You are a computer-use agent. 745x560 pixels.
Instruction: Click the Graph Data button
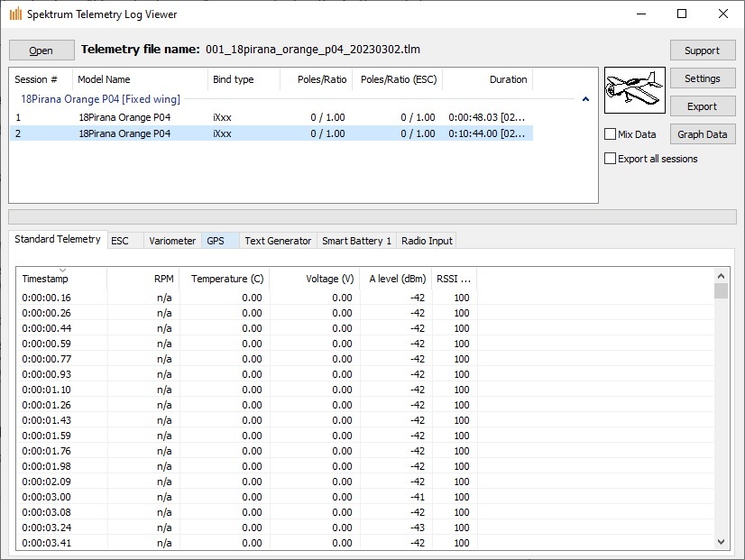(703, 133)
